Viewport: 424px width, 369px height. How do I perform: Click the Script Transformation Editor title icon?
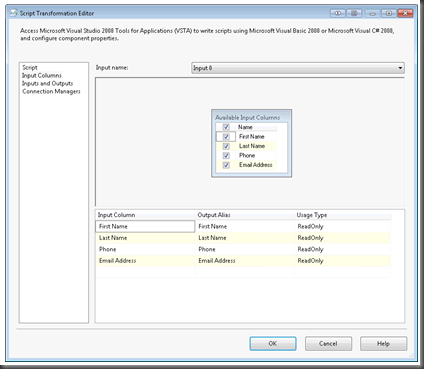tap(13, 13)
